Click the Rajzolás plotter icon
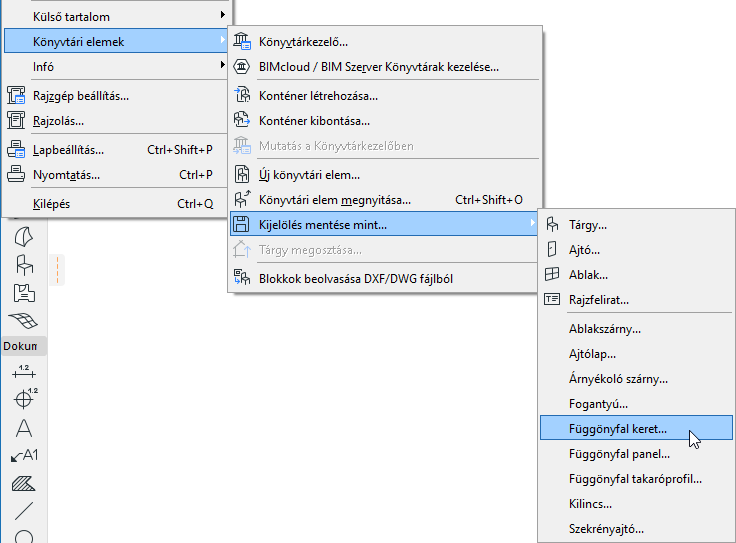 16,120
